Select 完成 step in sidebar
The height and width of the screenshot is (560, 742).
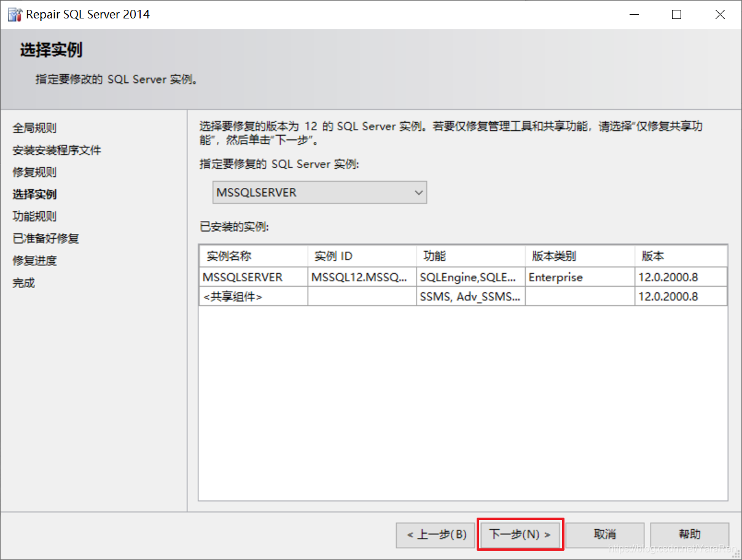[x=24, y=283]
